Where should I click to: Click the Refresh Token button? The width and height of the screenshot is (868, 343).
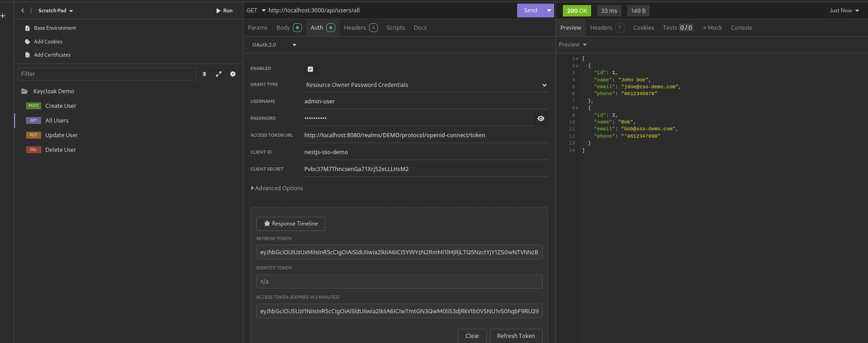click(516, 336)
